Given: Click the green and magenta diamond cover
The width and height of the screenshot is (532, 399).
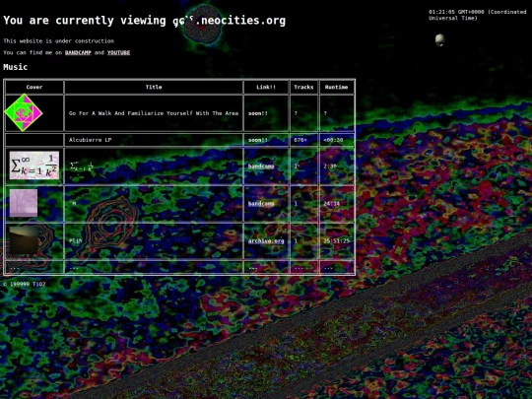Looking at the screenshot, I should tap(24, 112).
